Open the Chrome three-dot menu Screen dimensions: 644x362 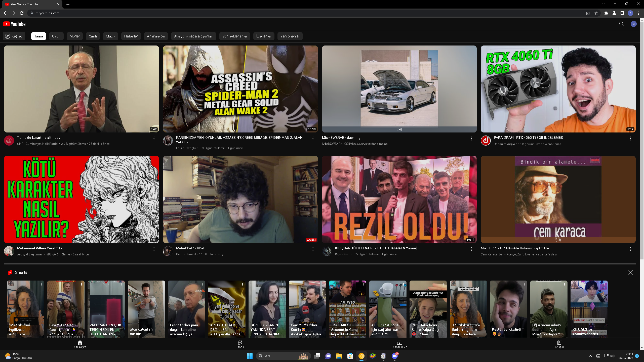tap(638, 13)
